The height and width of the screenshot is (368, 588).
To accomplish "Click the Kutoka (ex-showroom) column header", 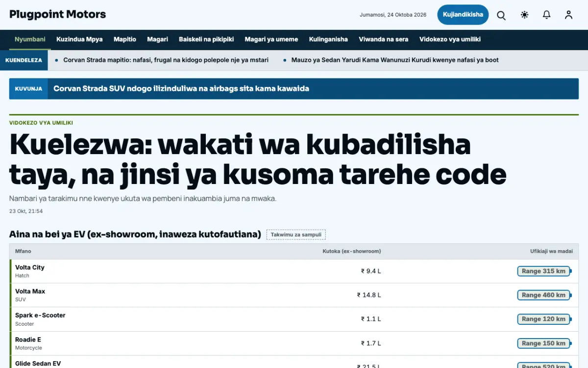I will [352, 251].
